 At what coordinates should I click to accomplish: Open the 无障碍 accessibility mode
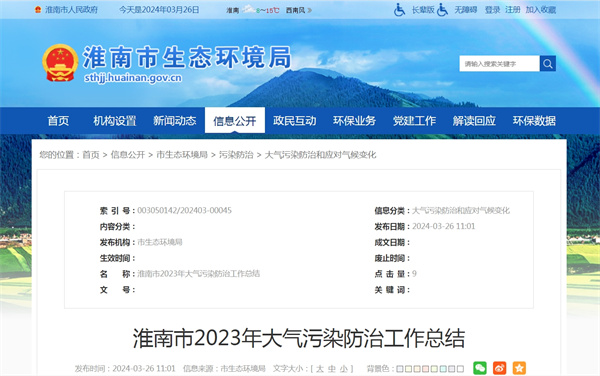466,10
